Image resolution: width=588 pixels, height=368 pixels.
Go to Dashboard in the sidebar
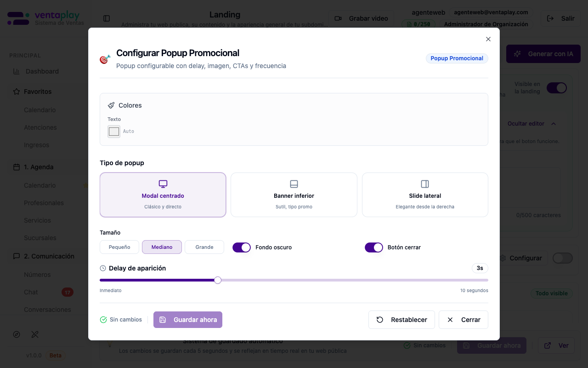(x=42, y=71)
